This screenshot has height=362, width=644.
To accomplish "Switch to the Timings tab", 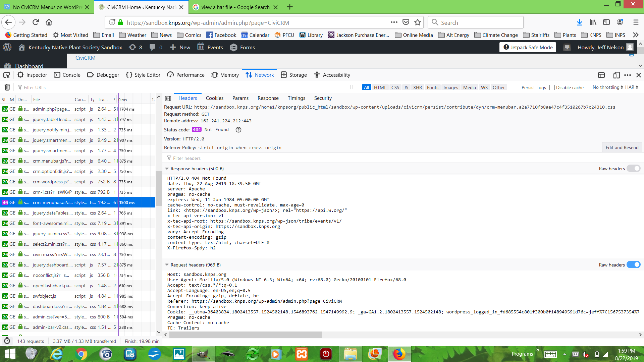I will pyautogui.click(x=297, y=98).
